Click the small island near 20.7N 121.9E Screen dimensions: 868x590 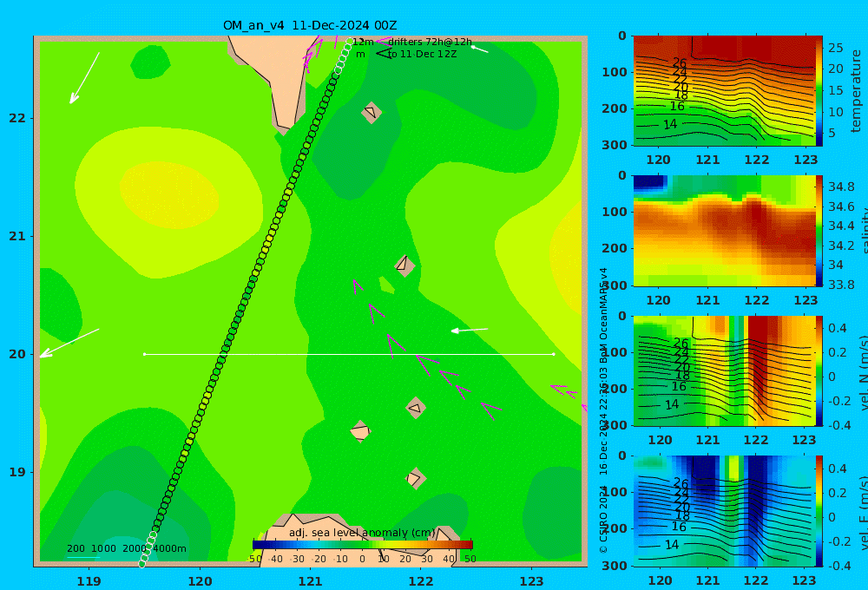[x=404, y=265]
